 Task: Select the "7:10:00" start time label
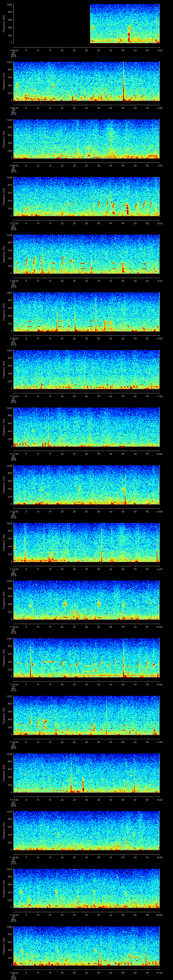(x=14, y=396)
